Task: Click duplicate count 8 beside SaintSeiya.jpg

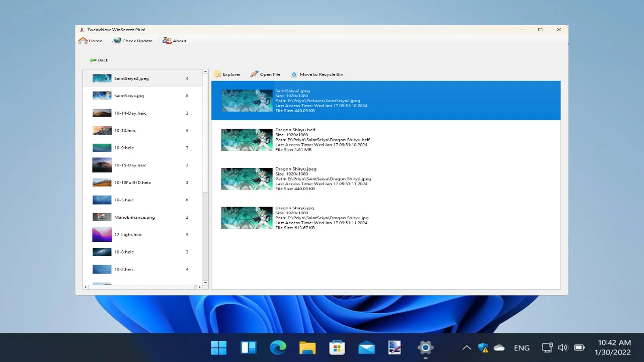Action: pos(187,96)
